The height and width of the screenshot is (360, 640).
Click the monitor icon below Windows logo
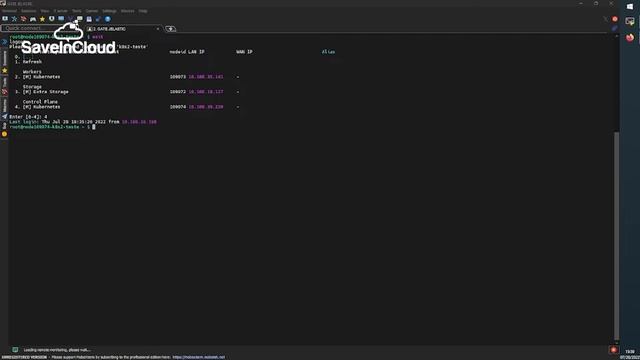tap(630, 22)
